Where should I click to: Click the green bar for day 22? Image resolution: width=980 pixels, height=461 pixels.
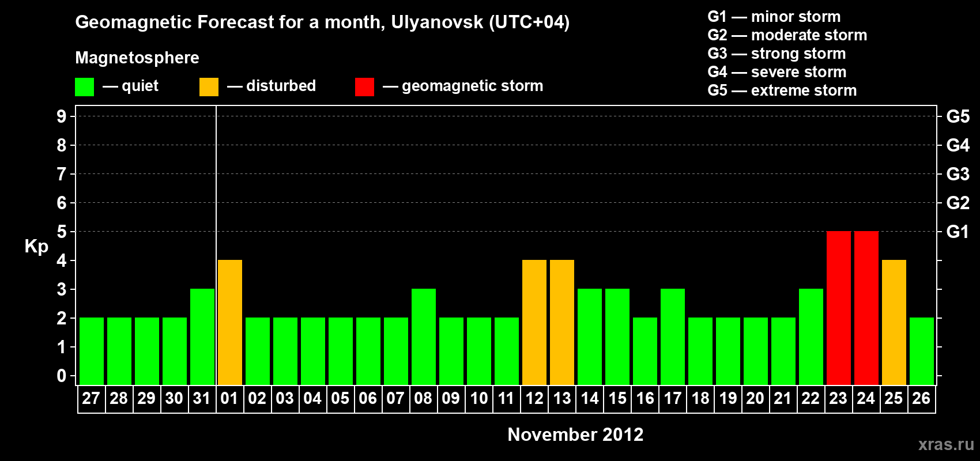pos(811,337)
